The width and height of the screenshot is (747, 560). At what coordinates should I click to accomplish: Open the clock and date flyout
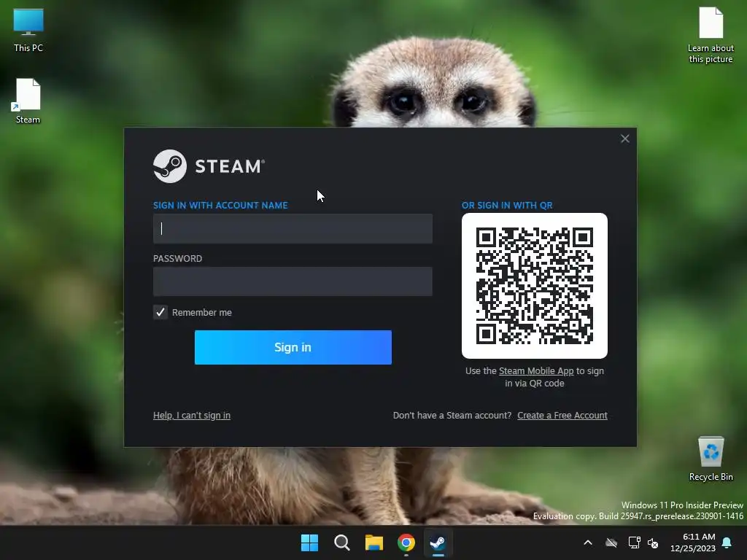click(x=693, y=542)
